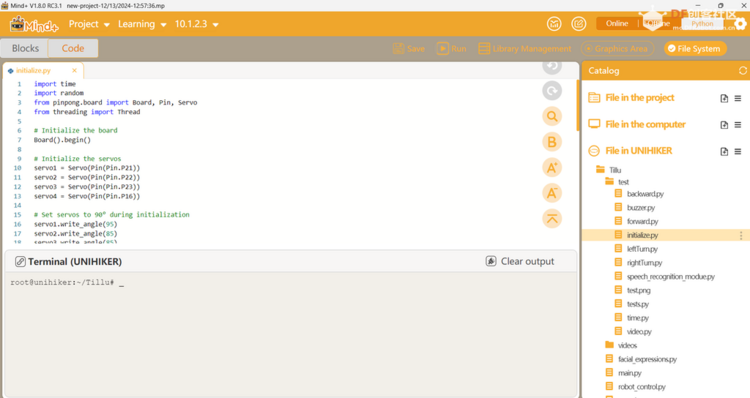Click the orange B icon in editor
Viewport: 750px width, 398px height.
(x=552, y=142)
